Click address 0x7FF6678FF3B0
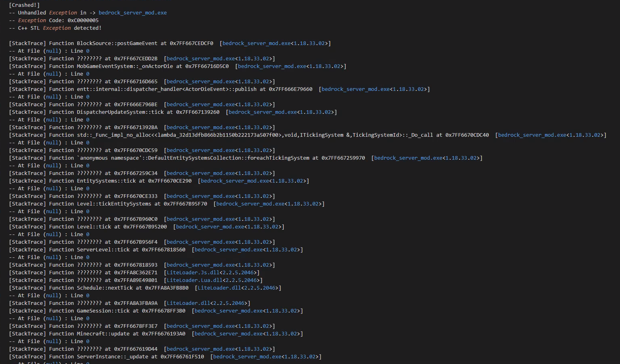The height and width of the screenshot is (364, 620). 163,311
